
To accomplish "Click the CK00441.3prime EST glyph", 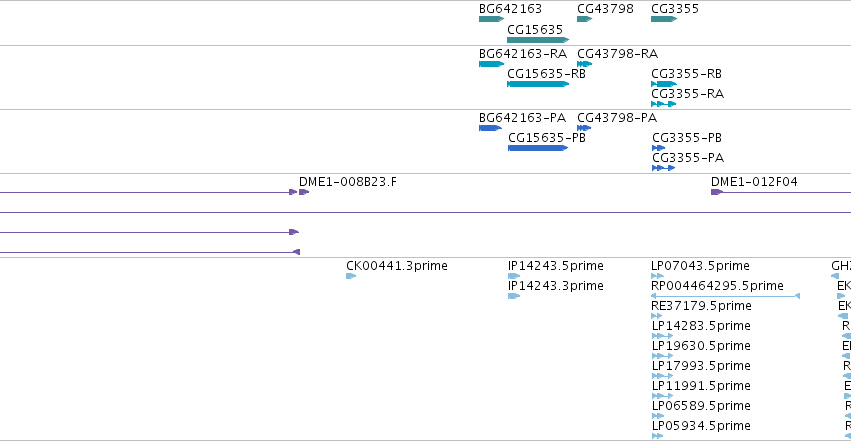I will coord(351,276).
